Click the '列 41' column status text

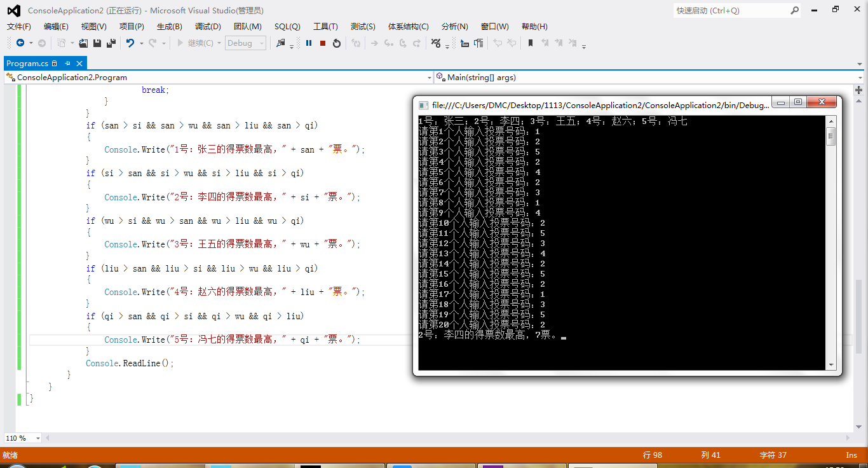coord(711,455)
